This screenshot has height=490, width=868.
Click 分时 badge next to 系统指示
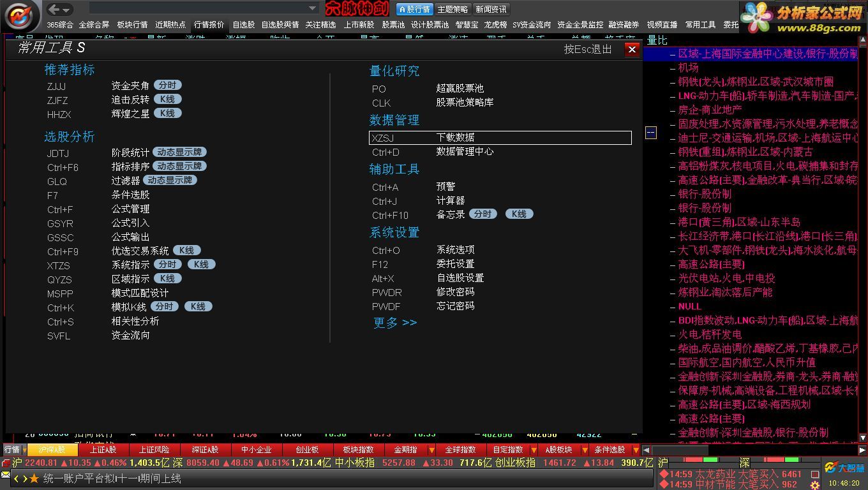point(167,264)
